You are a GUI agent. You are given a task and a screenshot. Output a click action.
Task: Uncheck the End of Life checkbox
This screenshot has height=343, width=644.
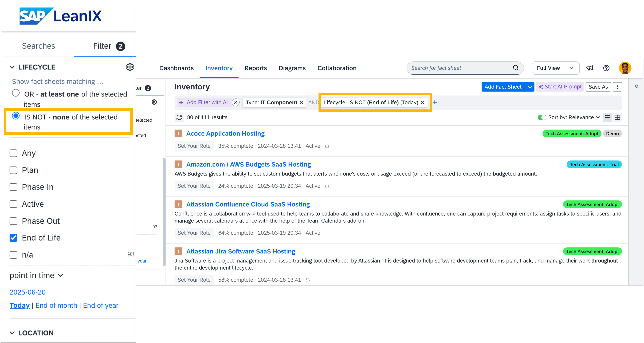(x=14, y=238)
